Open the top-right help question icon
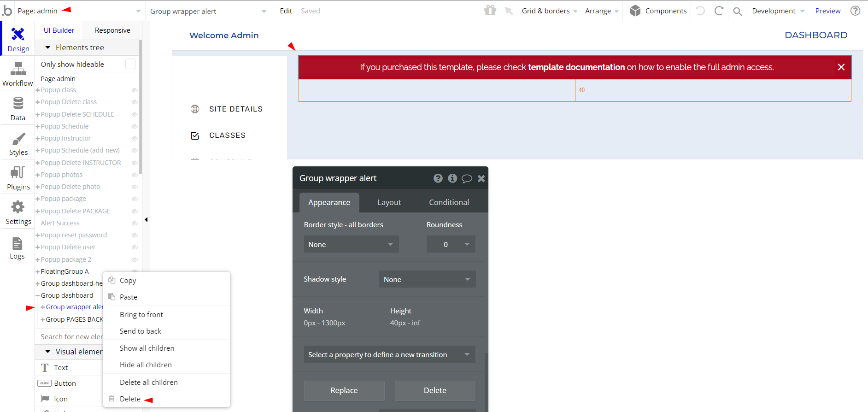 tap(856, 11)
